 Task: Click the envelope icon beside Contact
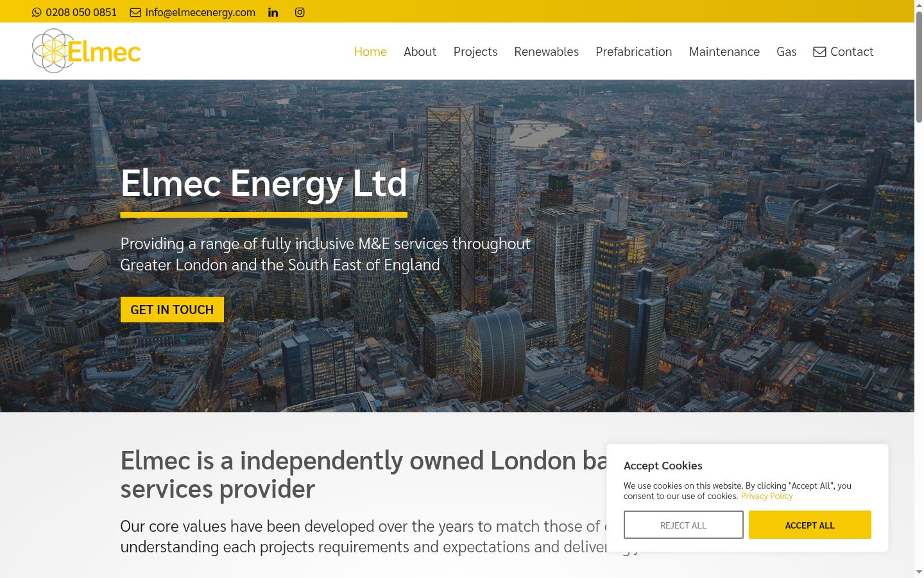tap(819, 51)
